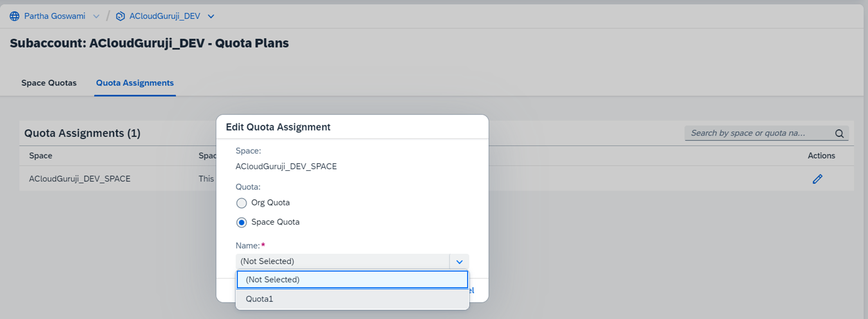Click the Name combo box field

point(342,262)
